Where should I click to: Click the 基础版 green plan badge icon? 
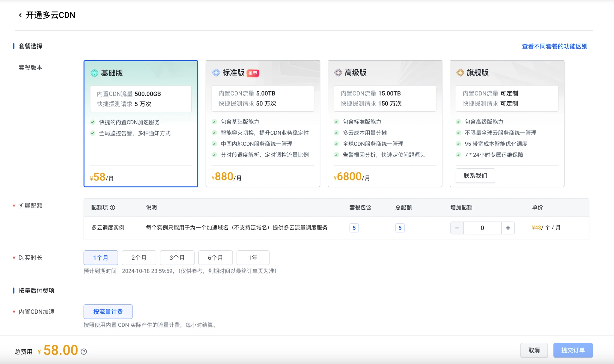94,73
